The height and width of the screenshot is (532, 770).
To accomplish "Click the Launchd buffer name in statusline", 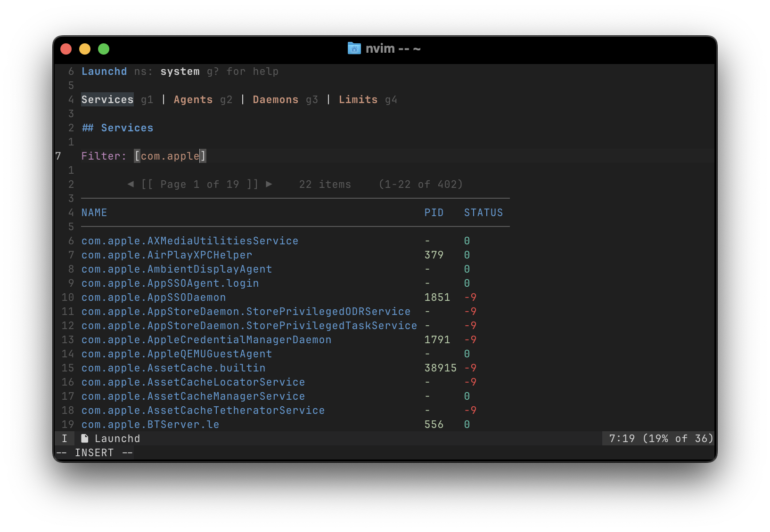I will 117,438.
